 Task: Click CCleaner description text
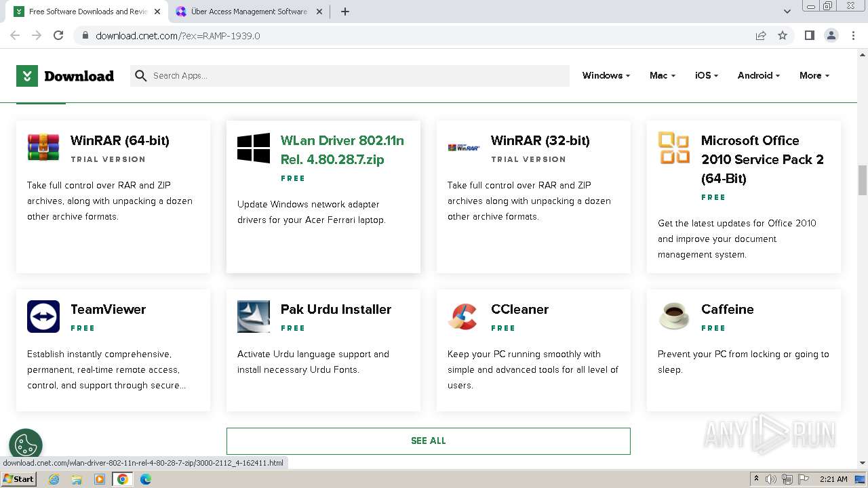point(533,369)
